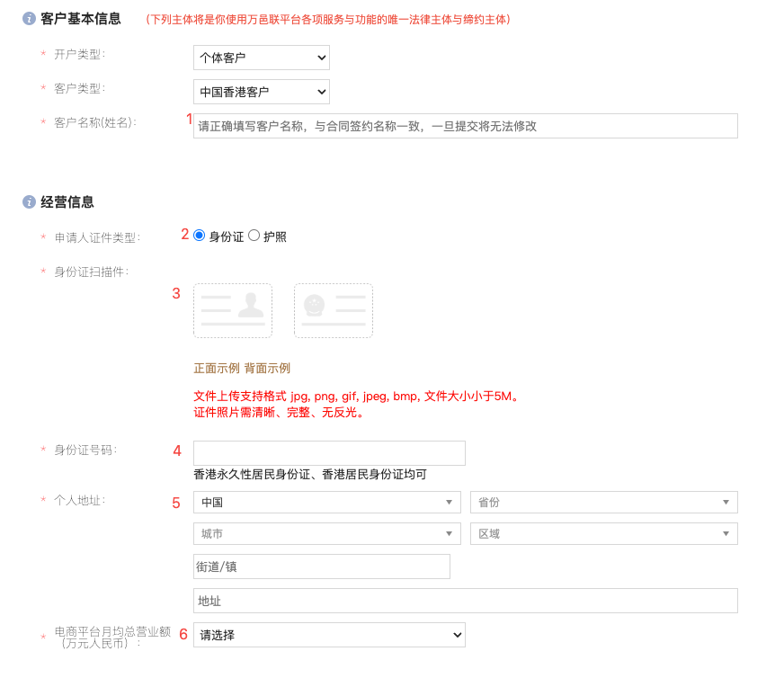784x678 pixels.
Task: Click the file format jpg, png, gif notice
Action: click(357, 397)
